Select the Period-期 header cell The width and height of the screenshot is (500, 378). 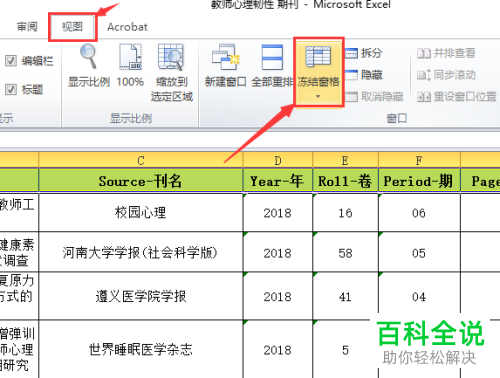(419, 180)
